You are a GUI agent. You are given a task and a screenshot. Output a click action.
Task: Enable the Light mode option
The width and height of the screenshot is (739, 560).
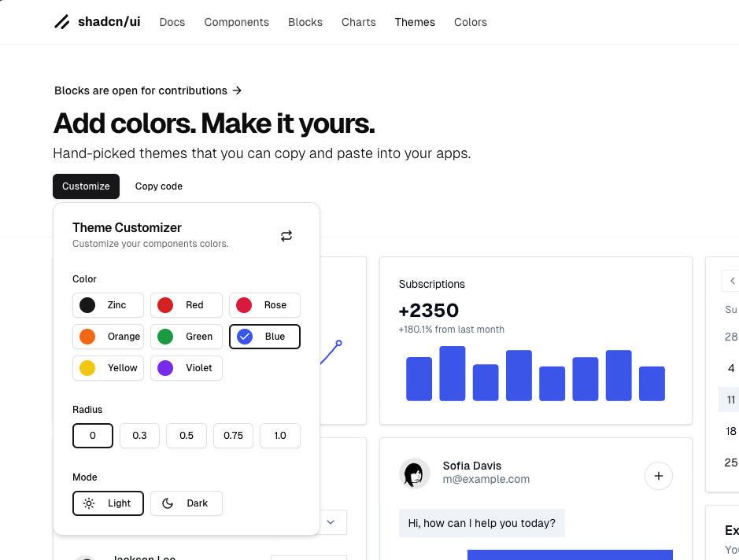tap(108, 503)
